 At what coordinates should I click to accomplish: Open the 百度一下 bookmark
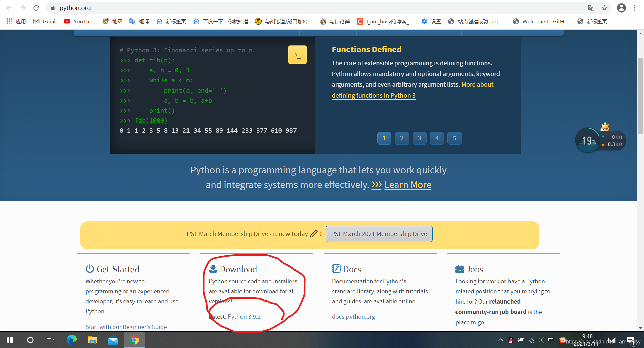[220, 21]
